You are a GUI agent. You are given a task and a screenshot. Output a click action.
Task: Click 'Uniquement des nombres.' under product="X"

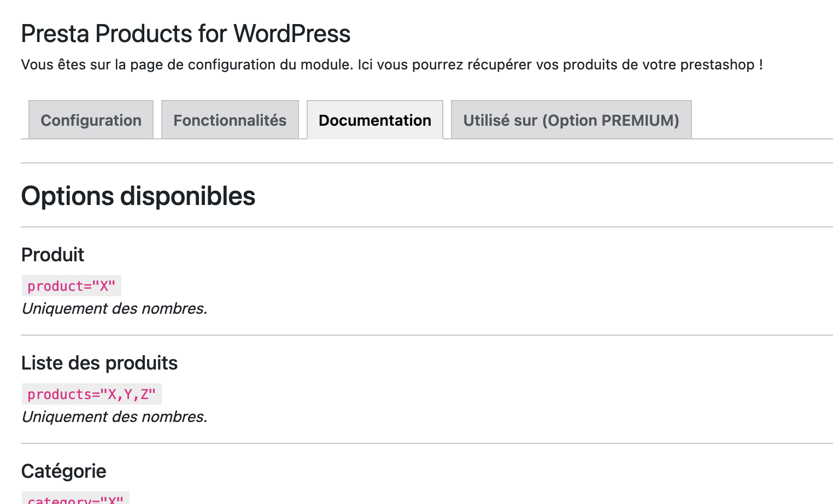coord(115,309)
